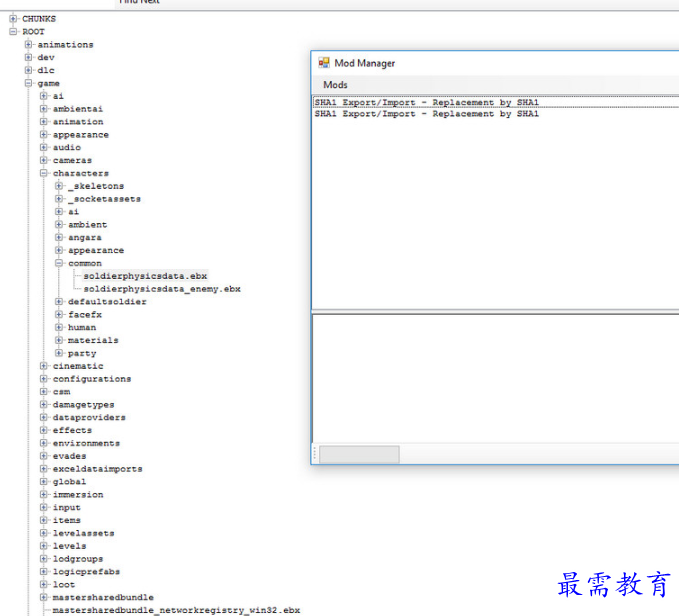Select the party folder label
The height and width of the screenshot is (616, 679).
(x=82, y=353)
